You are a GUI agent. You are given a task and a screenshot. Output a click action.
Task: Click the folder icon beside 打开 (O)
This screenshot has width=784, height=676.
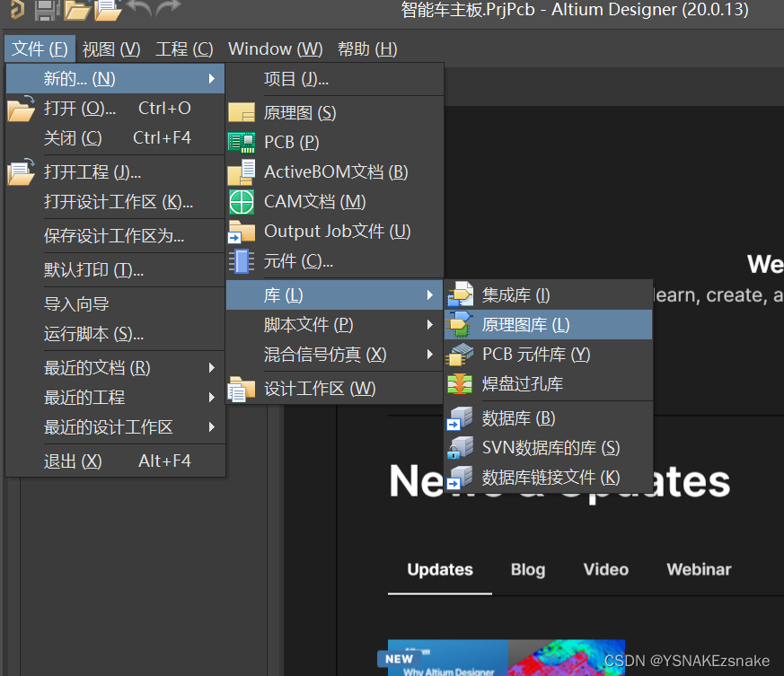[21, 109]
